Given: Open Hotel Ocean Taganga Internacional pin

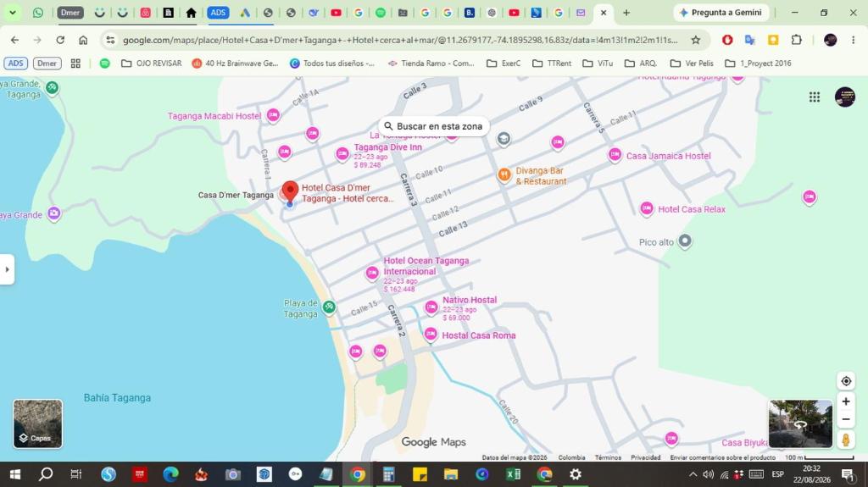Looking at the screenshot, I should (372, 273).
